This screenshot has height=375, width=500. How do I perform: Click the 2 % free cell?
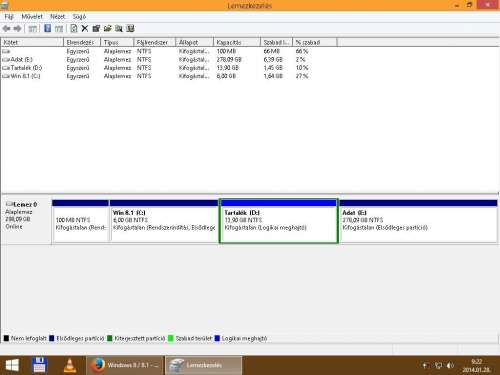click(x=300, y=60)
